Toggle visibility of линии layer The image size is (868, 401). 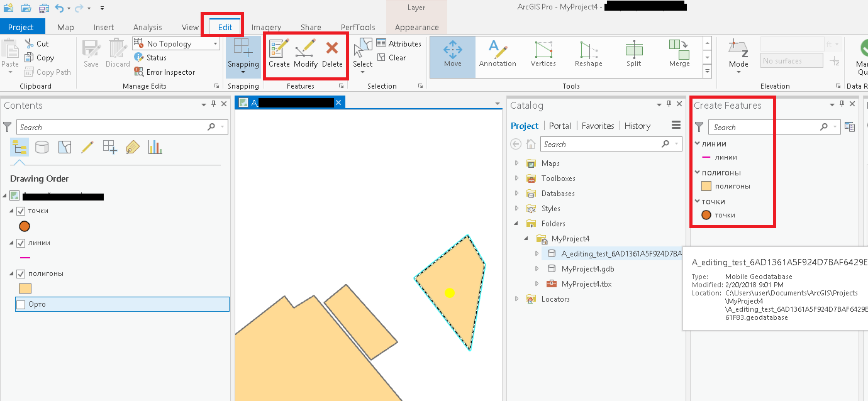(21, 243)
